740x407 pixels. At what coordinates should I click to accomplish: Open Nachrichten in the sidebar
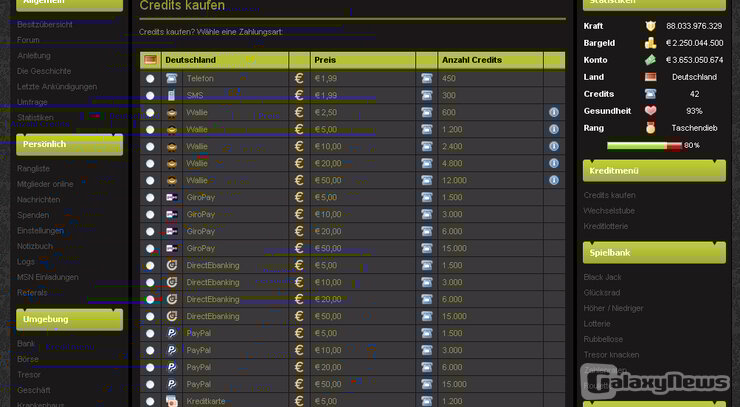(x=39, y=200)
